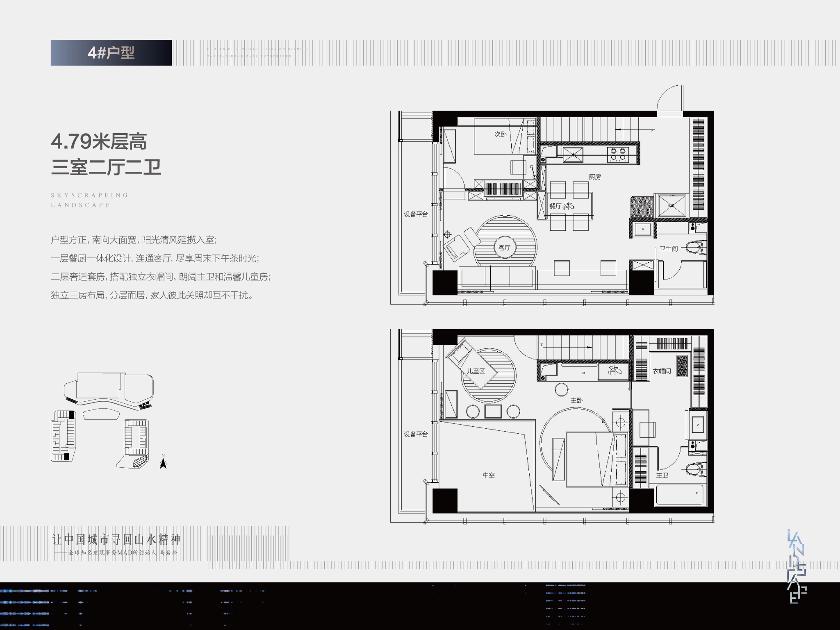Click the entrance door swing arc

(670, 98)
